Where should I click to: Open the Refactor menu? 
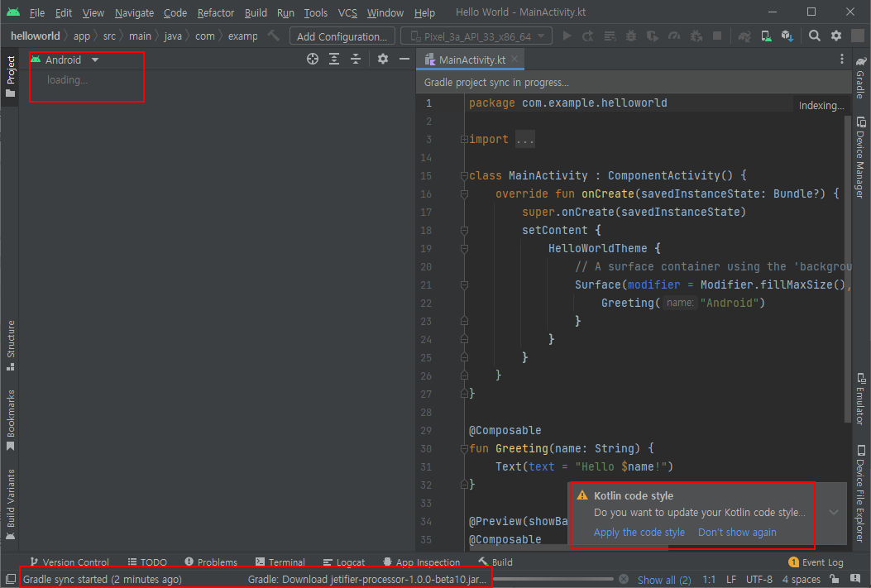tap(216, 12)
